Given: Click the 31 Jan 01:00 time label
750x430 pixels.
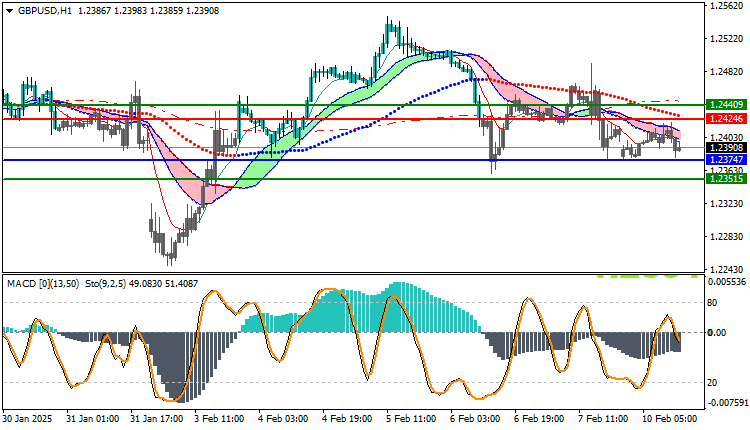Looking at the screenshot, I should click(93, 419).
